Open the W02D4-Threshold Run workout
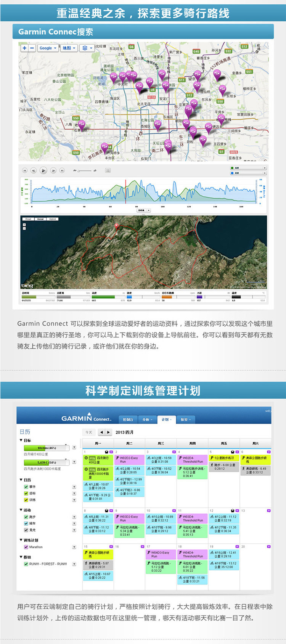This screenshot has height=644, width=286. point(193,460)
